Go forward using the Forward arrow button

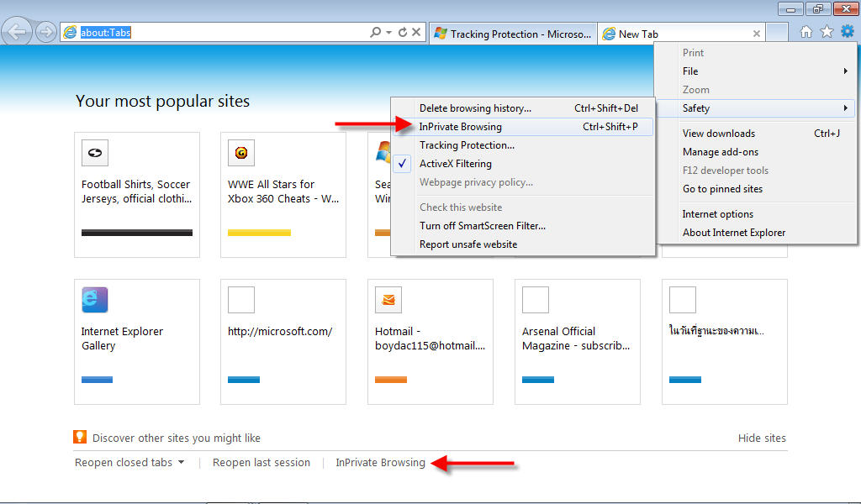[x=46, y=33]
